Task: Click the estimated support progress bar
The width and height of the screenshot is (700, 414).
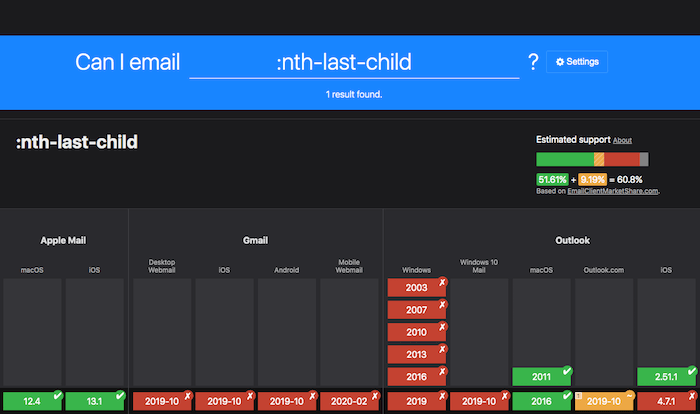Action: click(592, 159)
